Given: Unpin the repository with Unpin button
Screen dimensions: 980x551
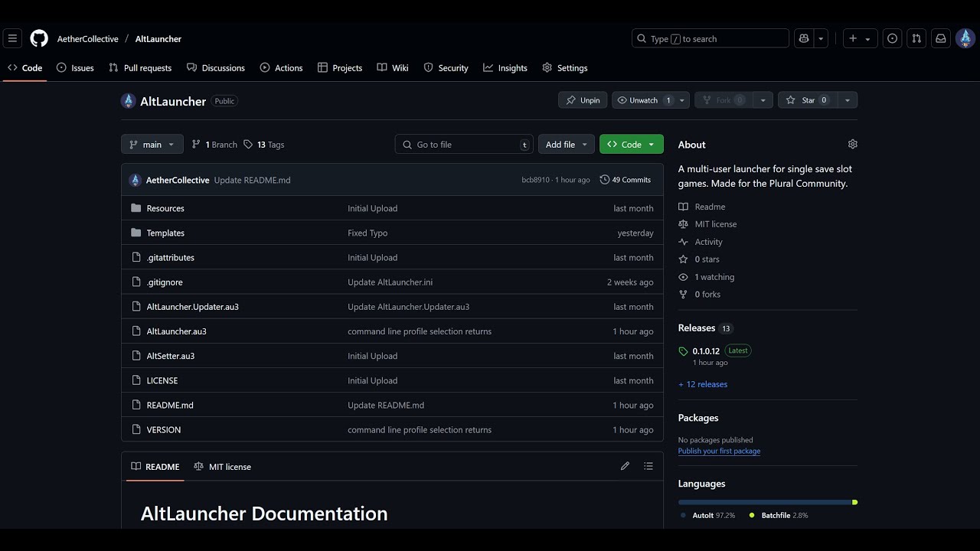Looking at the screenshot, I should pyautogui.click(x=583, y=100).
